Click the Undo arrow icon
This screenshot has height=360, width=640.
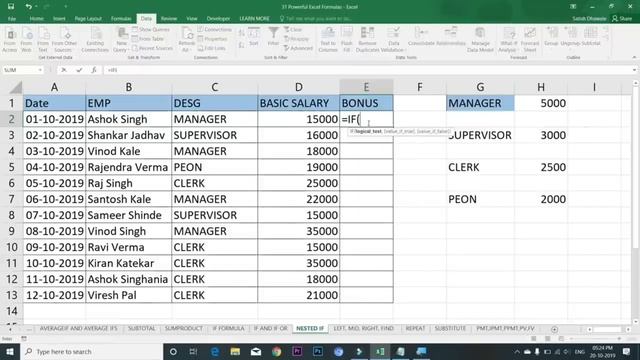point(28,7)
